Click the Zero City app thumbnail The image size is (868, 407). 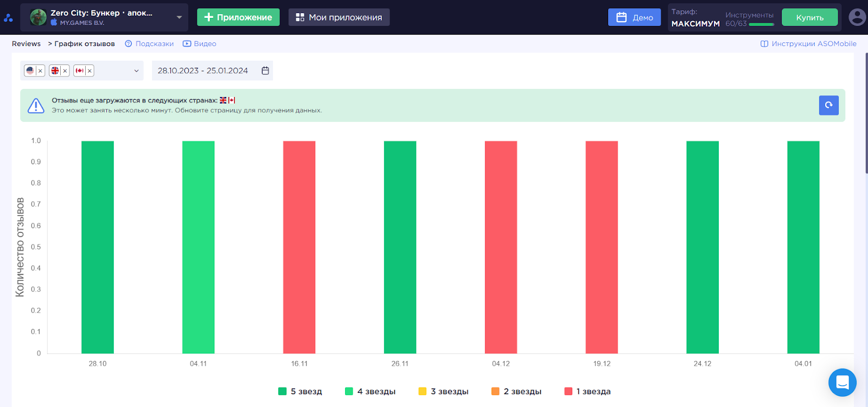coord(38,17)
